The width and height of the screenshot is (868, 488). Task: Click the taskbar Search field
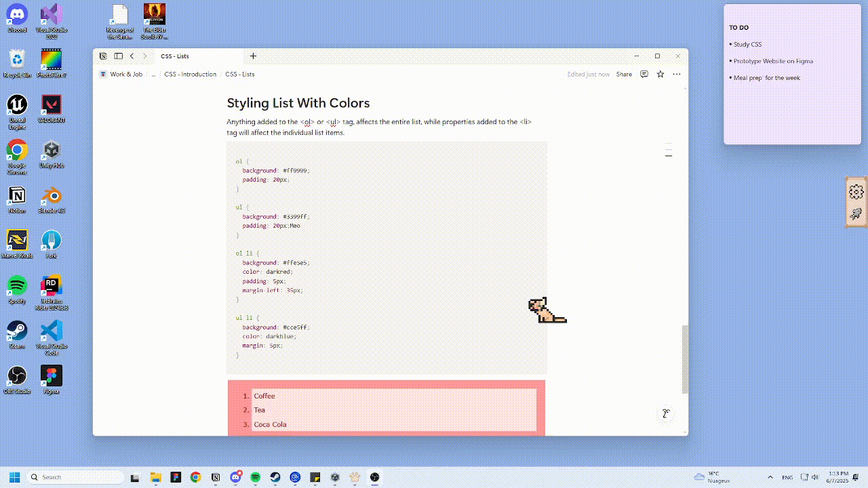[76, 477]
